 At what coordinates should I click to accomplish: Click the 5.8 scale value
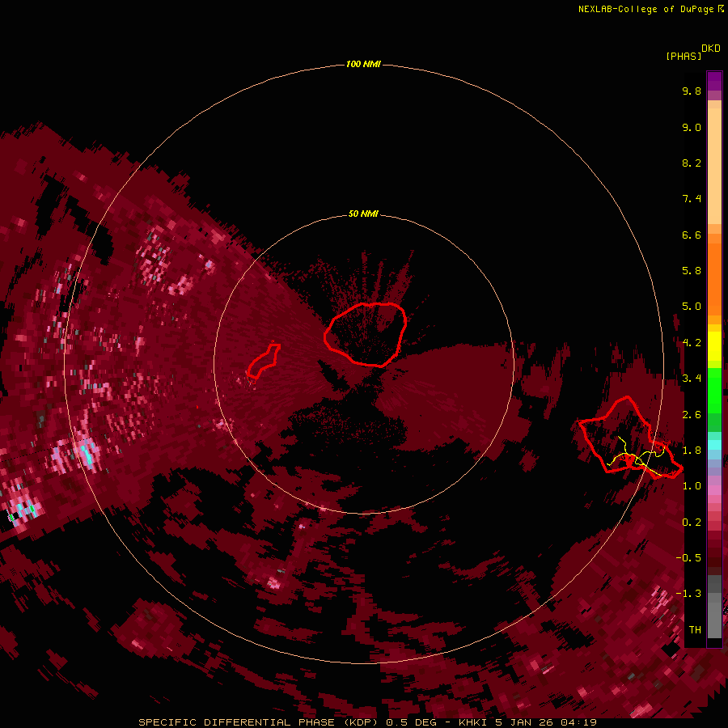pyautogui.click(x=692, y=271)
